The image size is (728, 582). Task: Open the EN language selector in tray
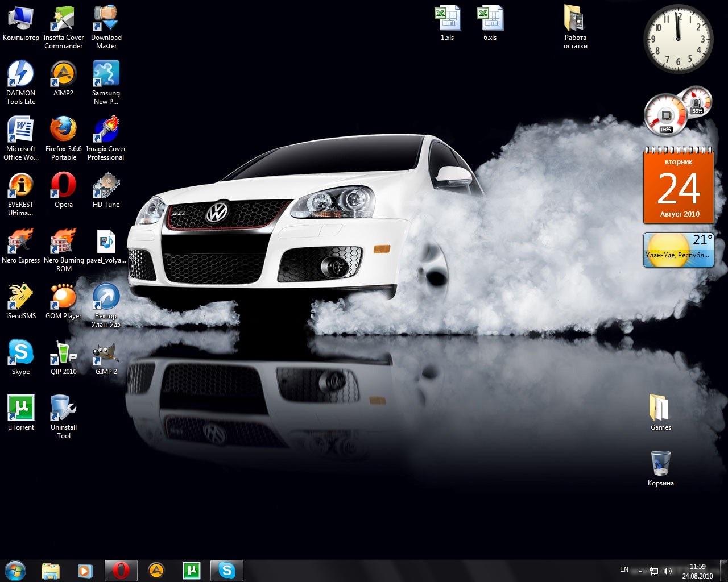(624, 570)
